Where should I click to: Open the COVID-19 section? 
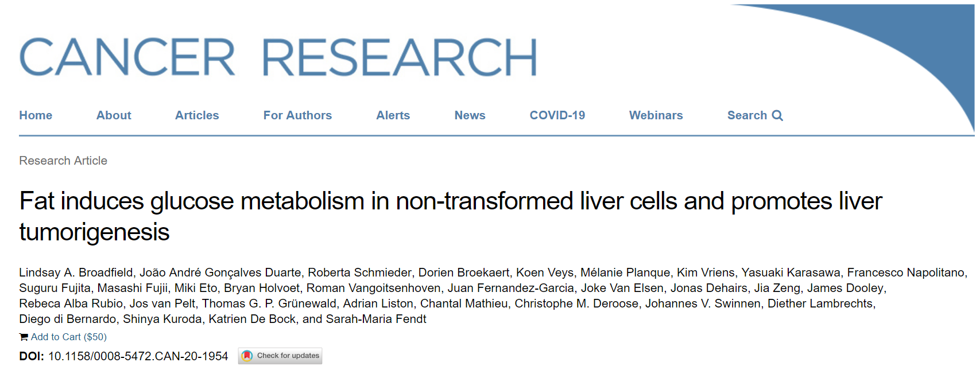click(557, 115)
